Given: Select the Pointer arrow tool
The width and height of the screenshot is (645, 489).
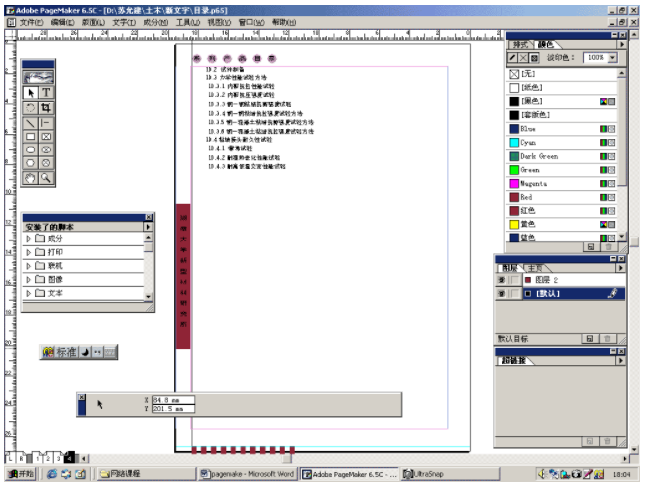Looking at the screenshot, I should (x=31, y=92).
